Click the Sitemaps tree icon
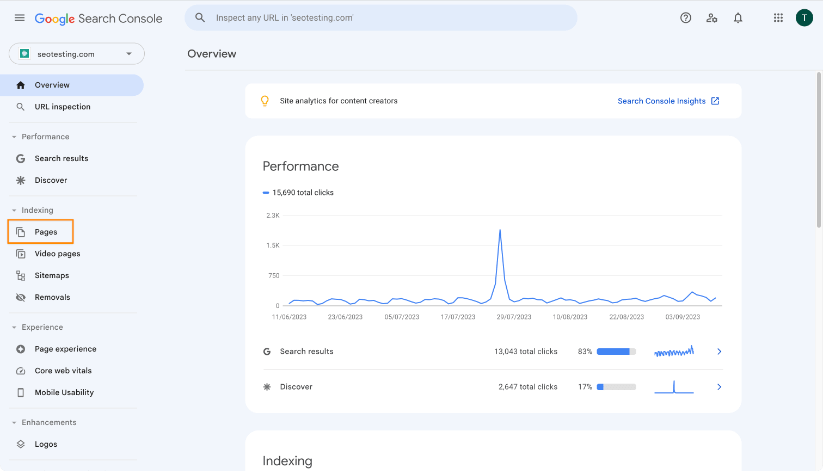Screen dimensions: 823x471 coord(20,276)
